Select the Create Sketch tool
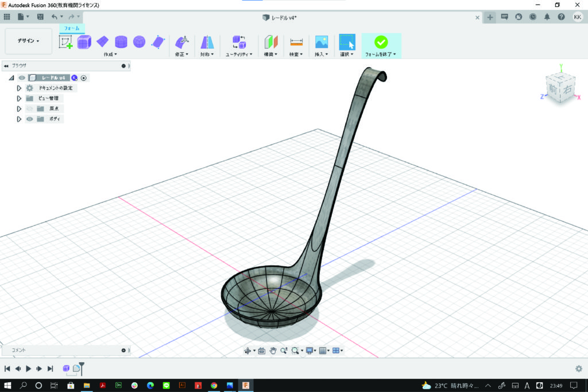588x392 pixels. point(65,42)
